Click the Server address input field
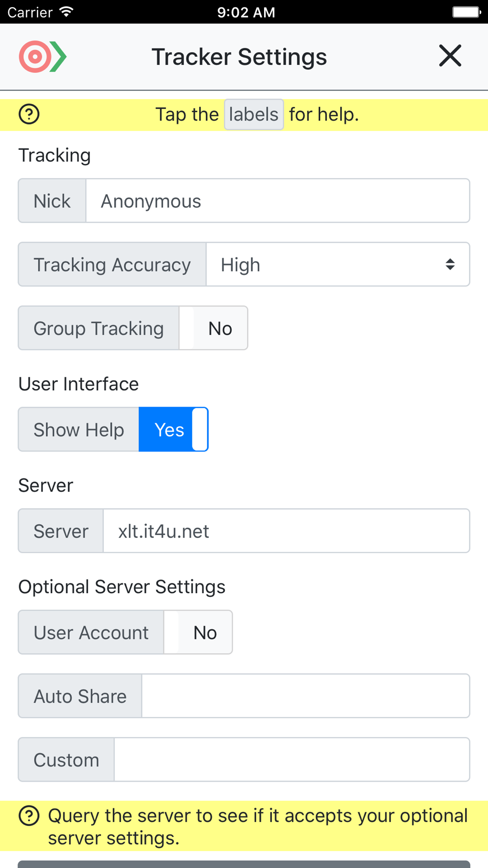 (x=286, y=531)
